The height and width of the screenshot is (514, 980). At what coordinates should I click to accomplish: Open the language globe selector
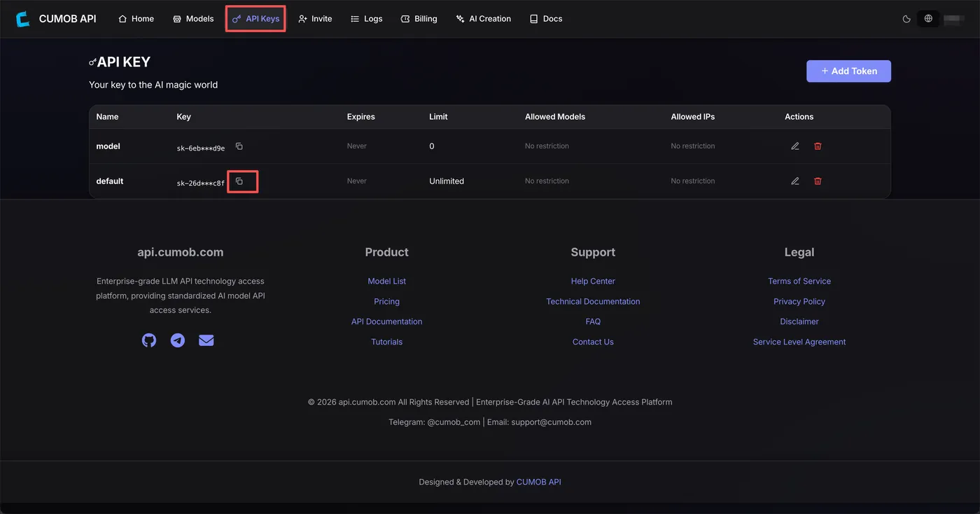[x=928, y=19]
